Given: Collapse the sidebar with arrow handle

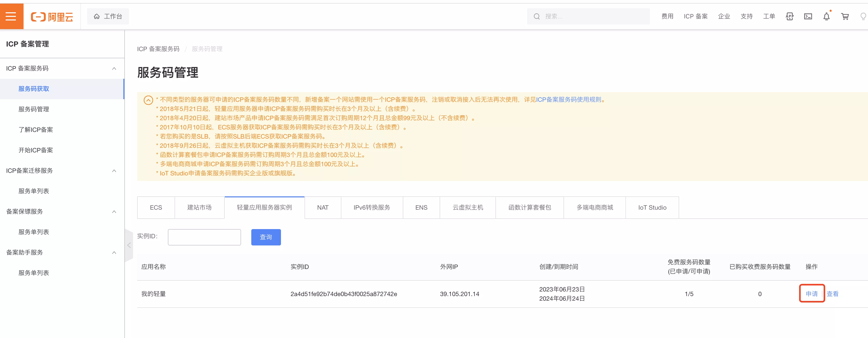Looking at the screenshot, I should click(x=129, y=245).
